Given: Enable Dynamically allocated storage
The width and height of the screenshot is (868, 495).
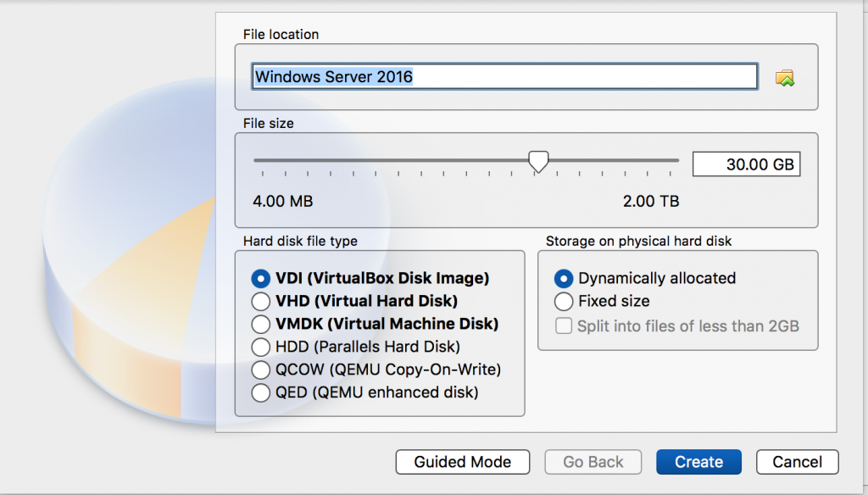Looking at the screenshot, I should (562, 278).
